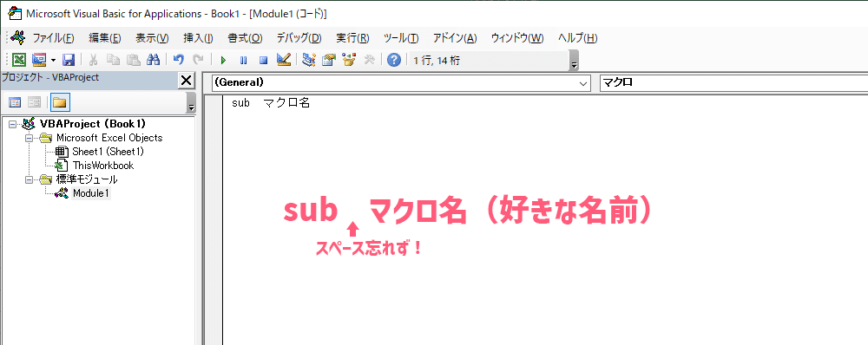This screenshot has height=345, width=868.
Task: Open the ウィンドウ(W) menu
Action: (517, 38)
